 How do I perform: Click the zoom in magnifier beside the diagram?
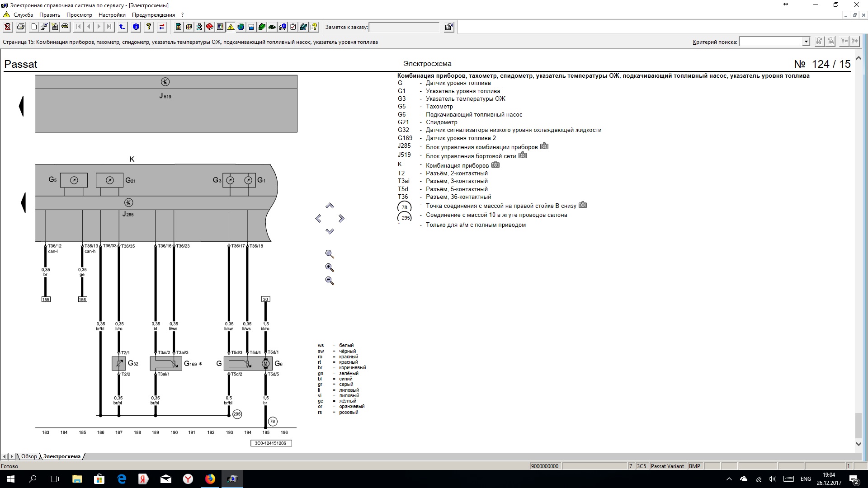330,267
